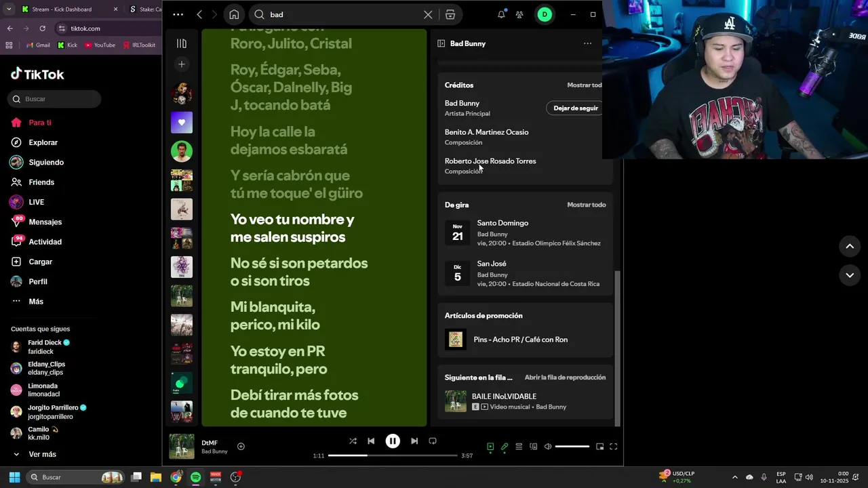Image resolution: width=868 pixels, height=488 pixels.
Task: Click Mostrar todo for De gira
Action: [x=587, y=205]
